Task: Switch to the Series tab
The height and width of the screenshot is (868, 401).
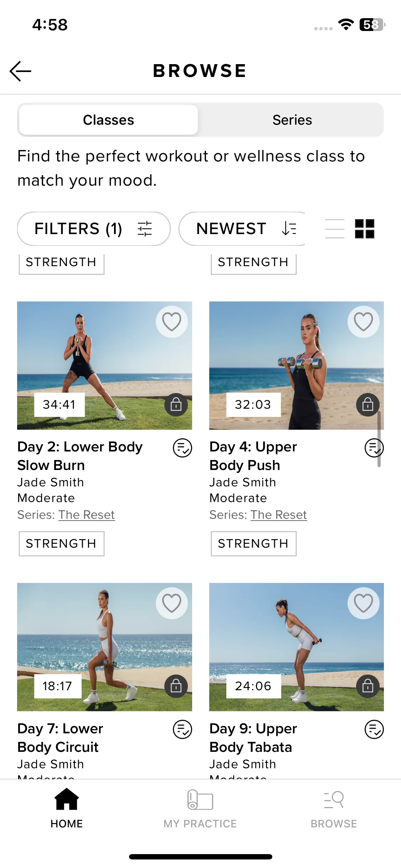Action: click(292, 120)
